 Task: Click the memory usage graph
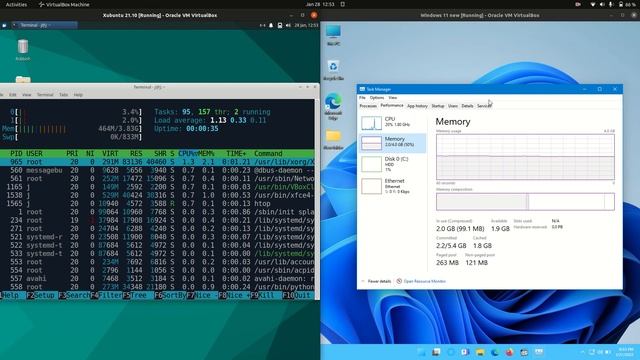[525, 157]
